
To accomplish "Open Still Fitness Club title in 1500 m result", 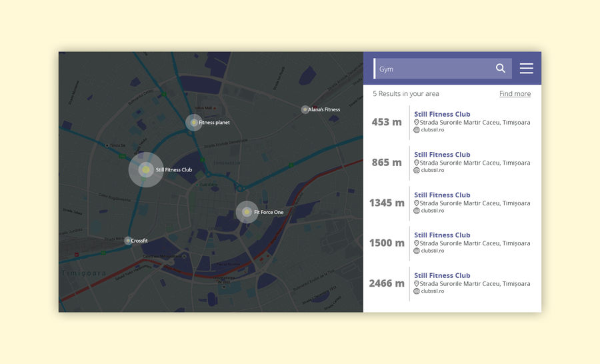I will pos(442,235).
